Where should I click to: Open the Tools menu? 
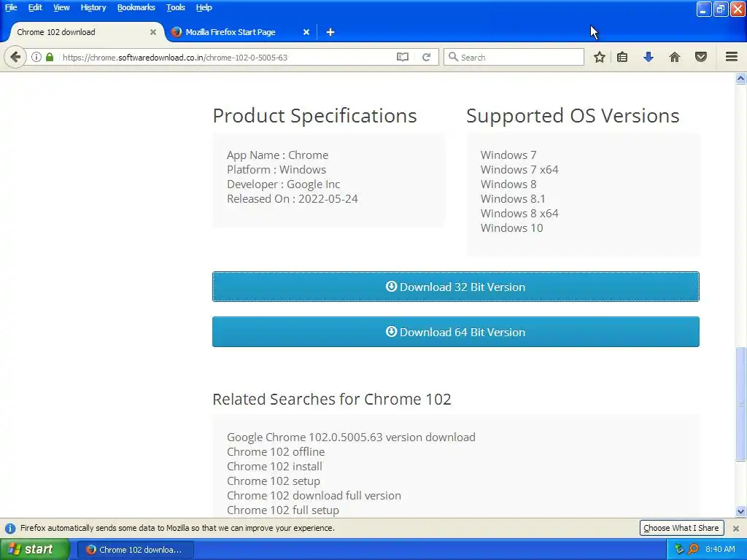(x=176, y=7)
